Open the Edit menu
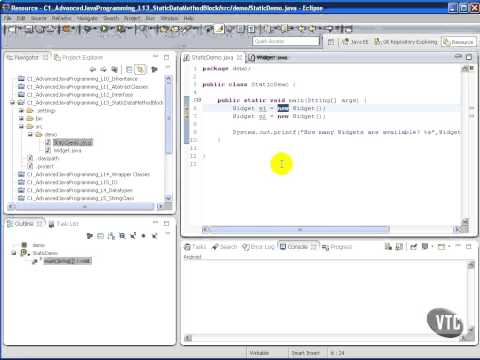 (21, 18)
